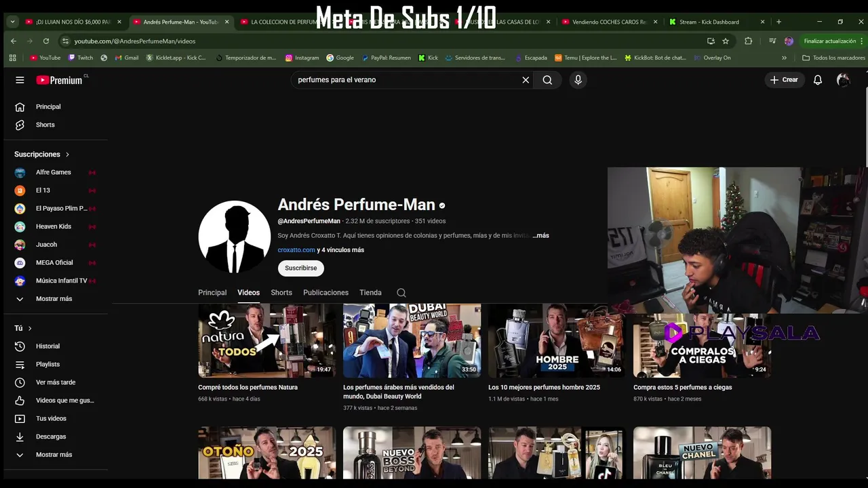Open a new browser tab

point(778,22)
